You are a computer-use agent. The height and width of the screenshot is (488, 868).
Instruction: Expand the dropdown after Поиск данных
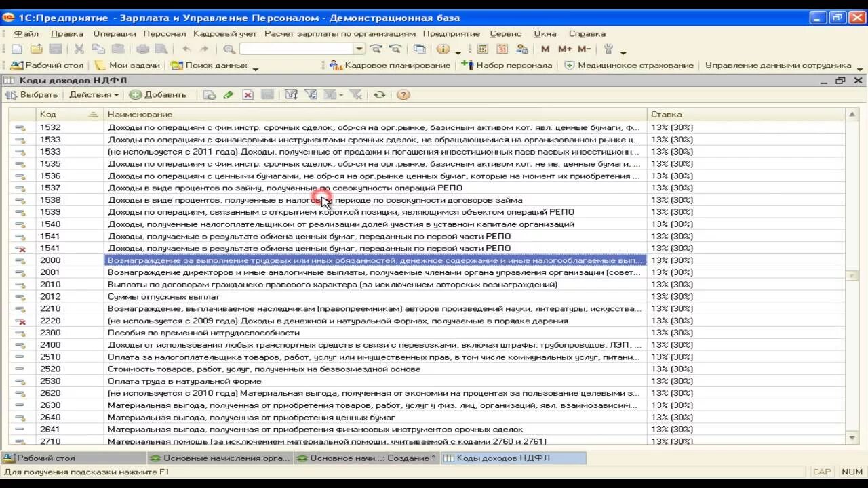point(256,68)
